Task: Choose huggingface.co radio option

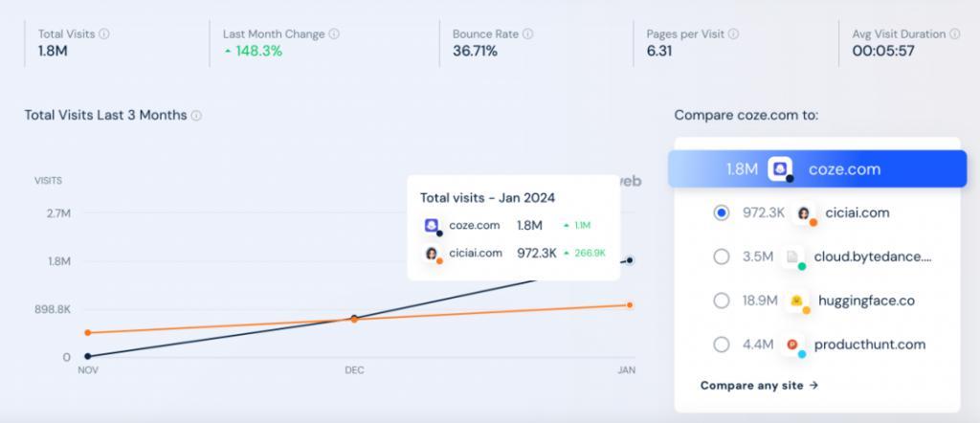Action: [x=722, y=301]
